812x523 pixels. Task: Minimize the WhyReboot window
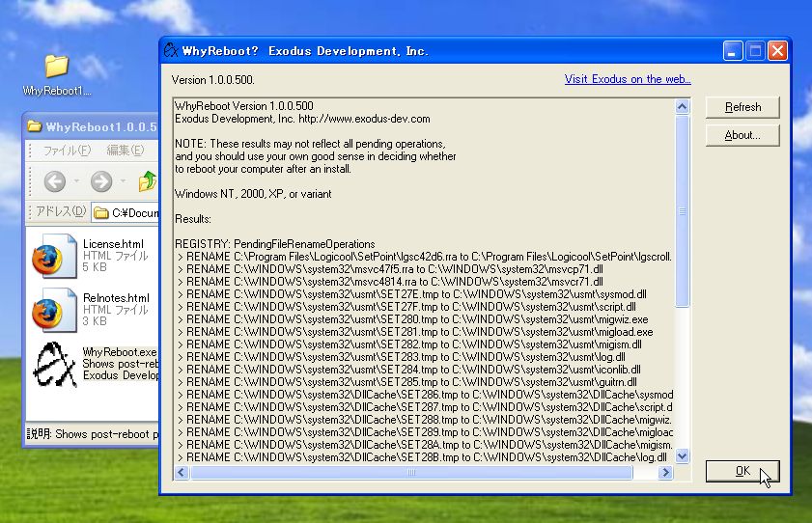point(733,51)
